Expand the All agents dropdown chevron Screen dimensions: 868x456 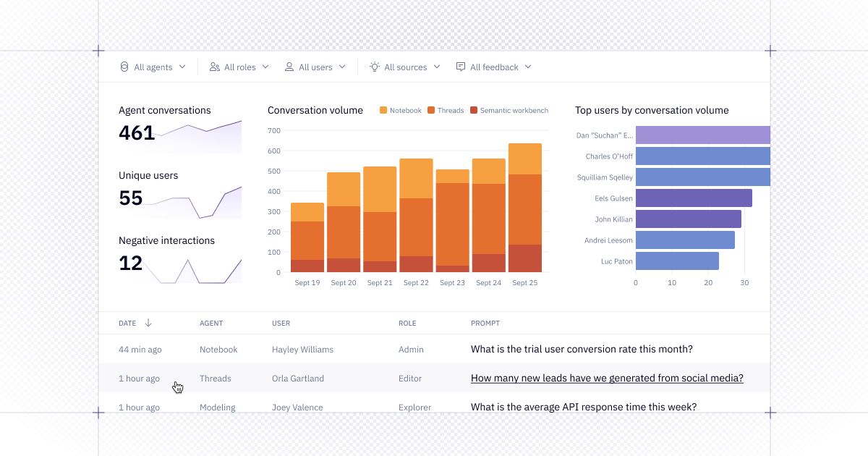click(182, 67)
